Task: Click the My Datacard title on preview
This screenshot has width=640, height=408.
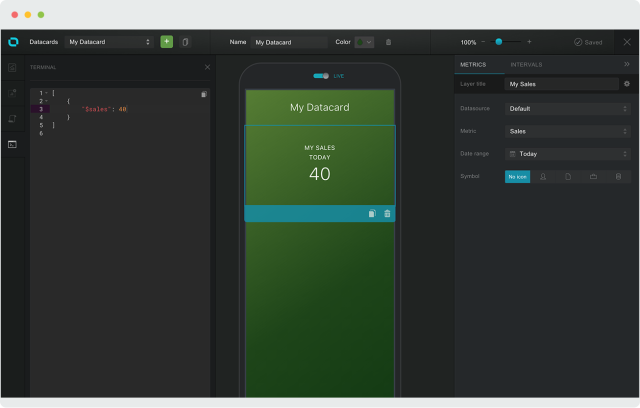Action: coord(320,107)
